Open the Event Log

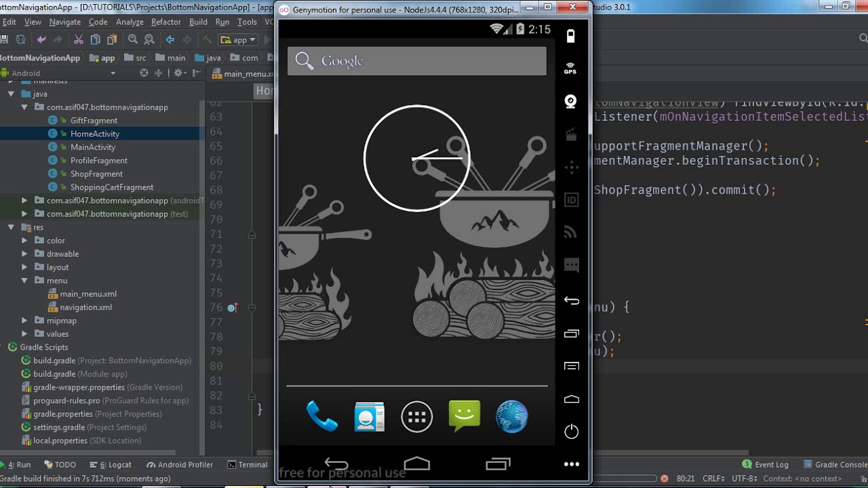point(766,465)
